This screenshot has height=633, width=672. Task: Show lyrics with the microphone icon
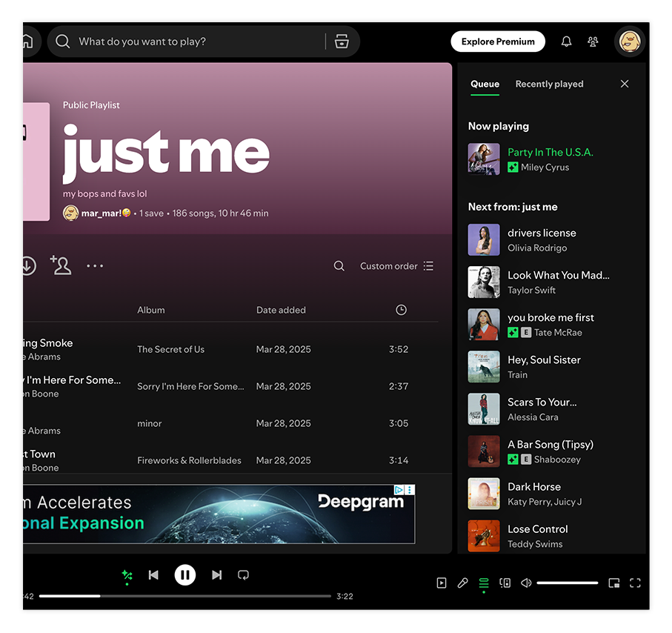(x=462, y=583)
